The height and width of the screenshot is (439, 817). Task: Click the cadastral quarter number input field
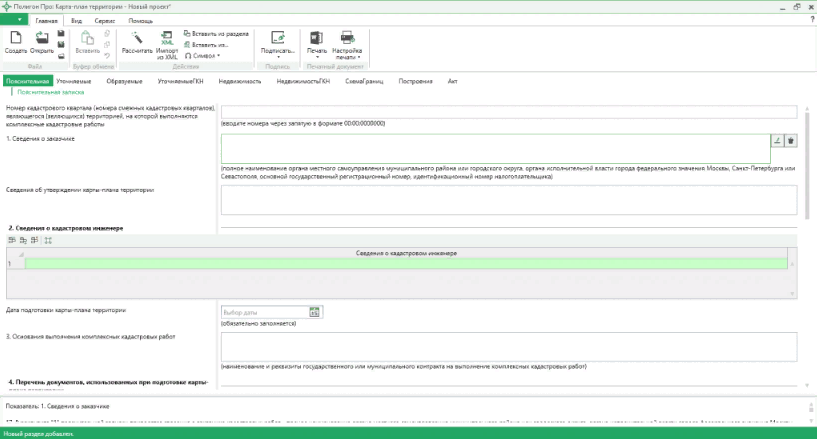click(x=508, y=112)
